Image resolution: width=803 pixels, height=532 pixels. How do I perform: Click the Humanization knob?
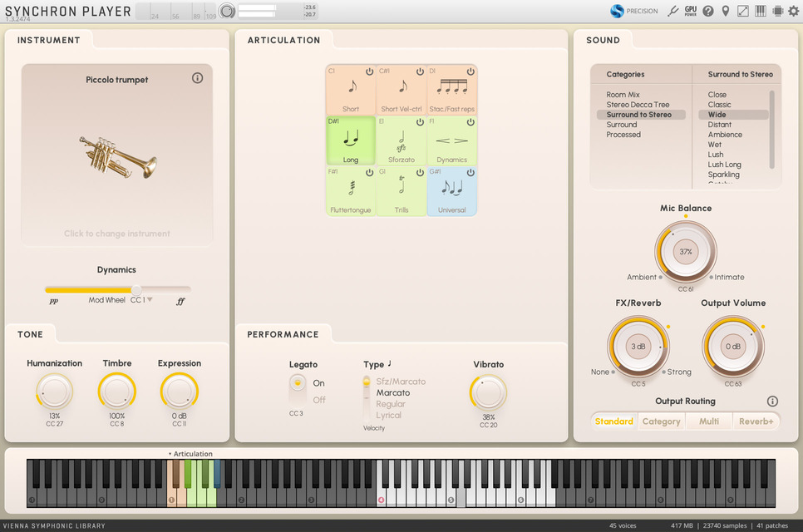54,392
